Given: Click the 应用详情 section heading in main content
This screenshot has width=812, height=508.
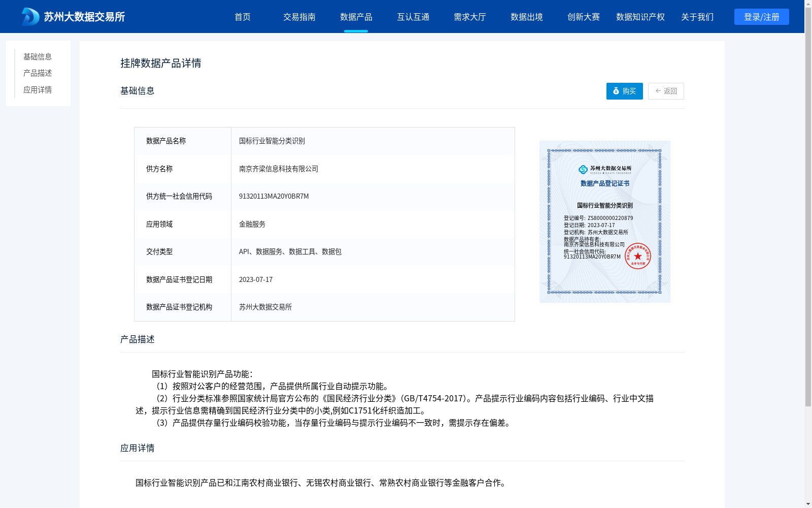Looking at the screenshot, I should 138,448.
